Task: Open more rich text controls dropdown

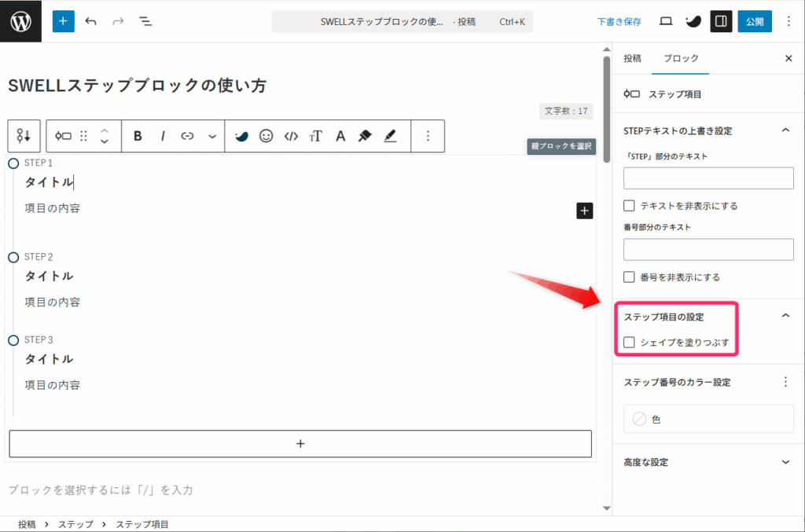Action: click(212, 136)
